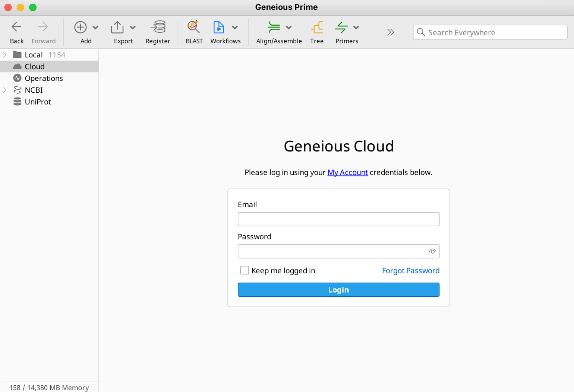Select UniProt in the sidebar
Screen dimensions: 574x392
point(38,102)
